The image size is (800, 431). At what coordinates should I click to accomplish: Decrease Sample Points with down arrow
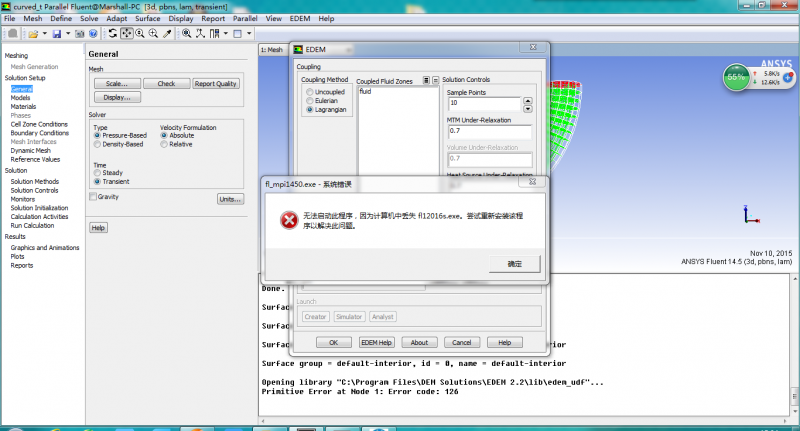click(528, 109)
